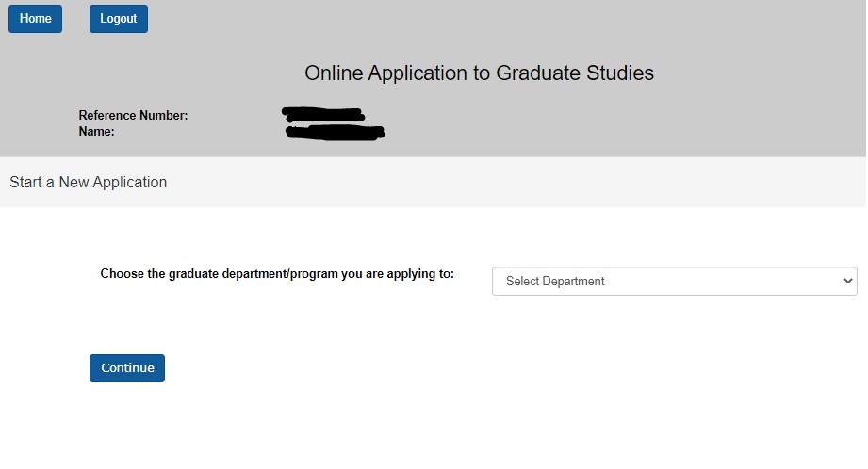Proceed with the application via Continue
This screenshot has height=469, width=868.
tap(127, 368)
